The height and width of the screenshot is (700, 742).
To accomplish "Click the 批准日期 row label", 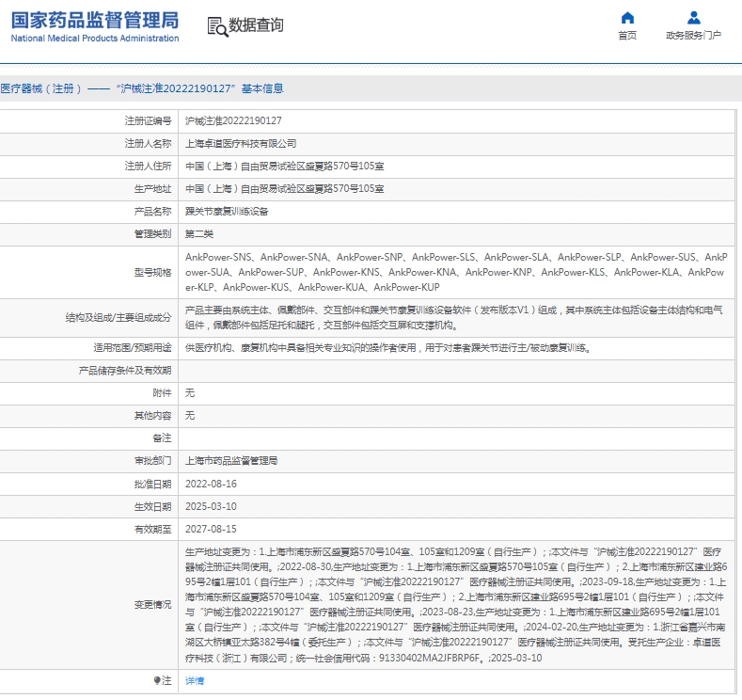I will click(153, 485).
